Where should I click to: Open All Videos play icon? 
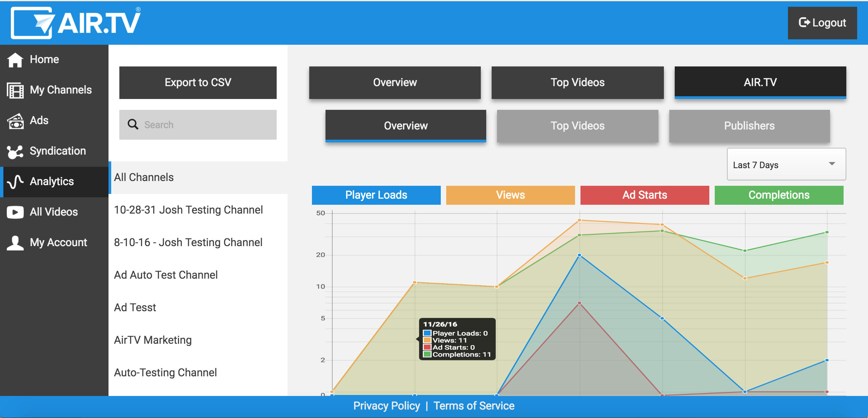tap(15, 212)
